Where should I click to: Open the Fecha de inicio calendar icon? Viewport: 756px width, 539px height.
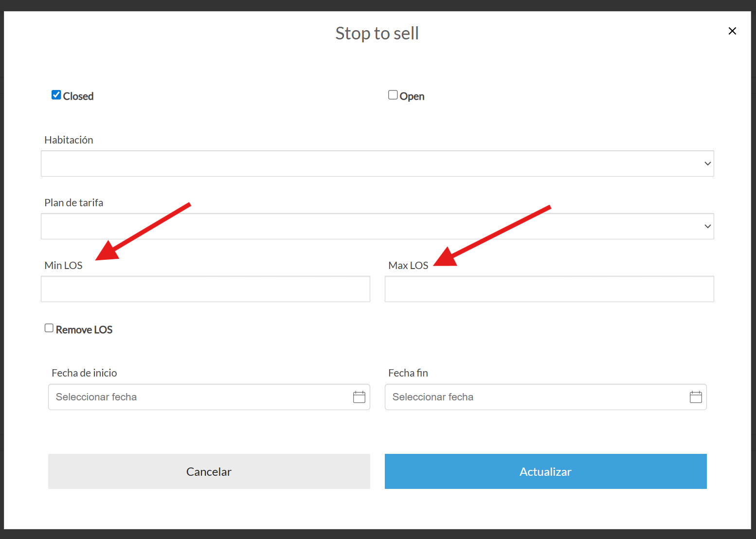[x=359, y=397]
